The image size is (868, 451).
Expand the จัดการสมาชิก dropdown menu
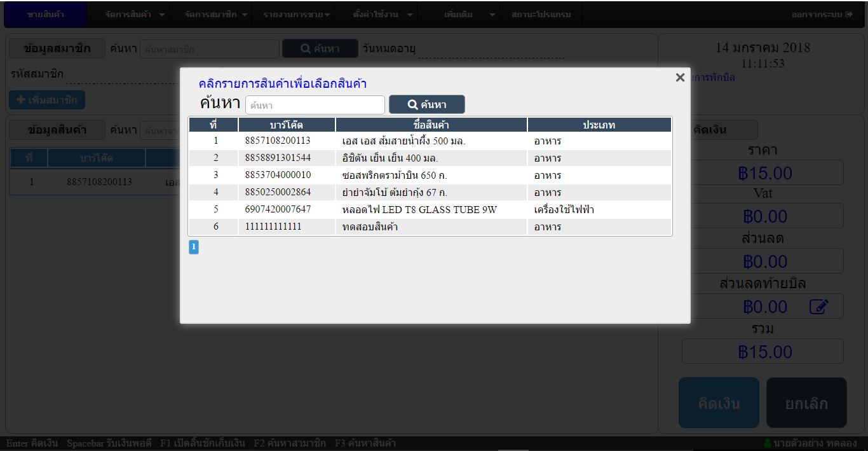pos(216,15)
